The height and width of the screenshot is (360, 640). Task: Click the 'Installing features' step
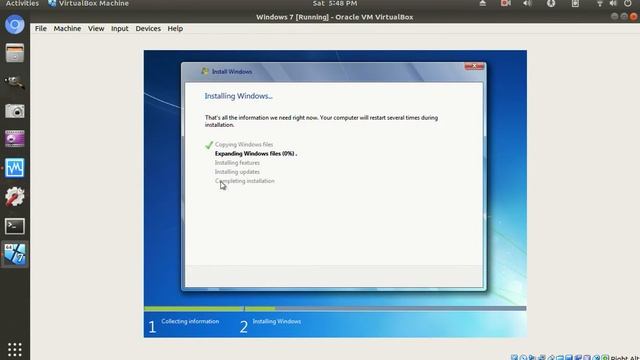237,163
